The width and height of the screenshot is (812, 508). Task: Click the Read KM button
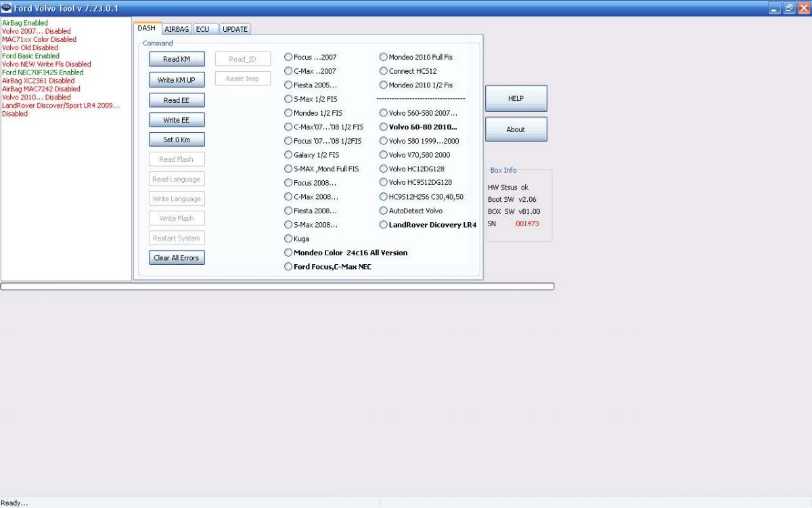click(x=177, y=59)
